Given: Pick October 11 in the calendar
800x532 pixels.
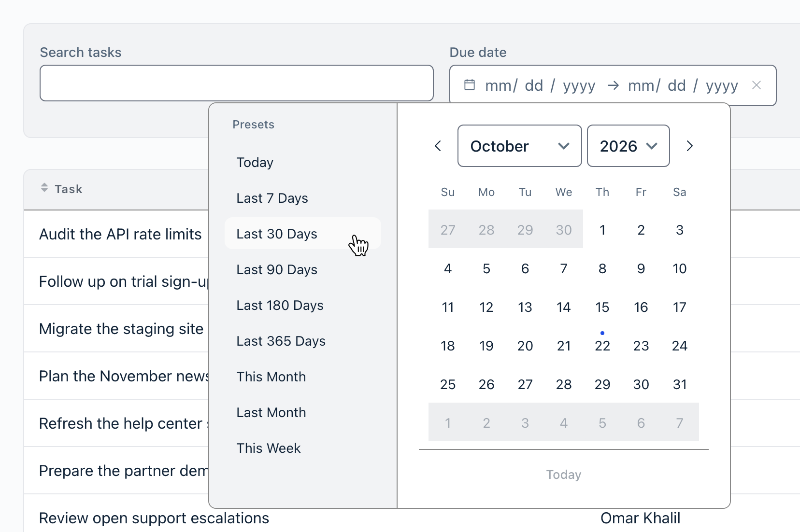Looking at the screenshot, I should tap(448, 307).
